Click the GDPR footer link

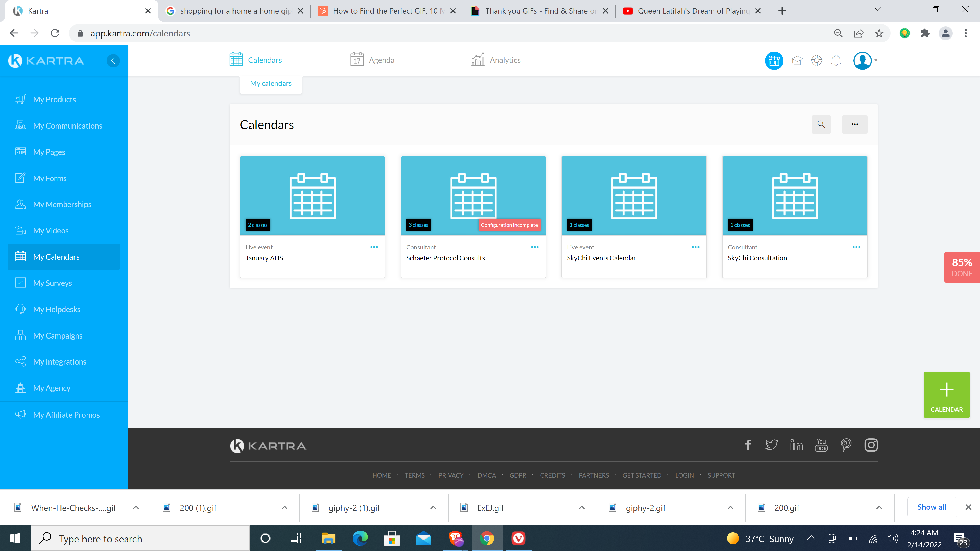(x=518, y=475)
